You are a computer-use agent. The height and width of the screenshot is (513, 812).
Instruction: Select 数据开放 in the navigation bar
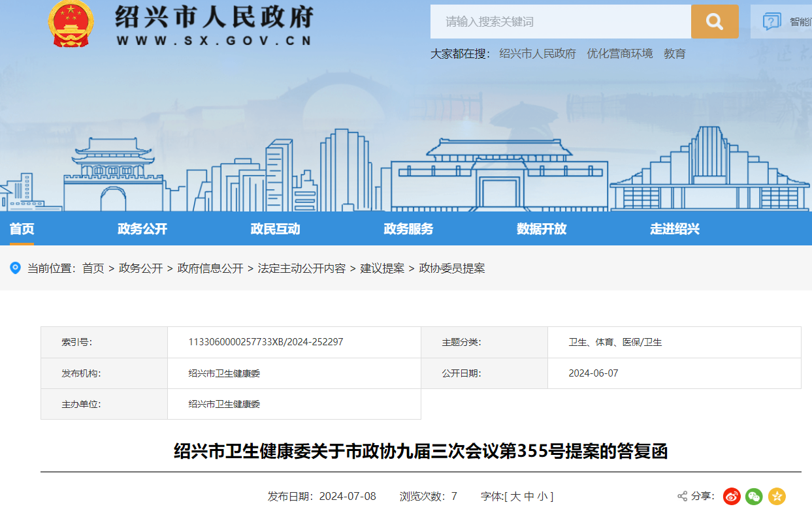click(542, 229)
